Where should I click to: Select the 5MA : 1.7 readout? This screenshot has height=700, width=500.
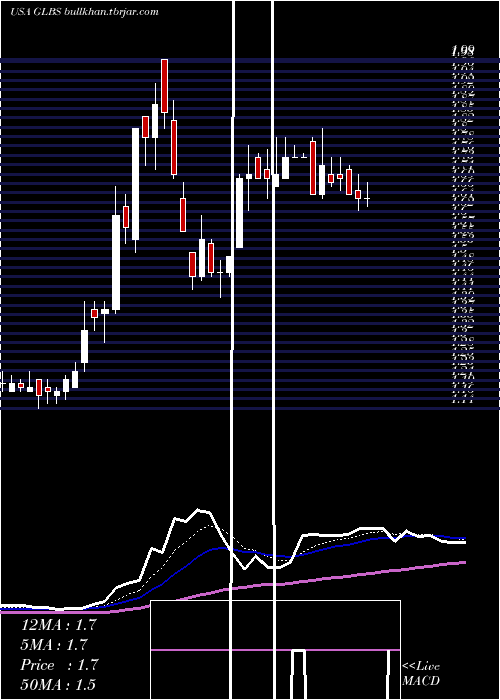coord(54,645)
